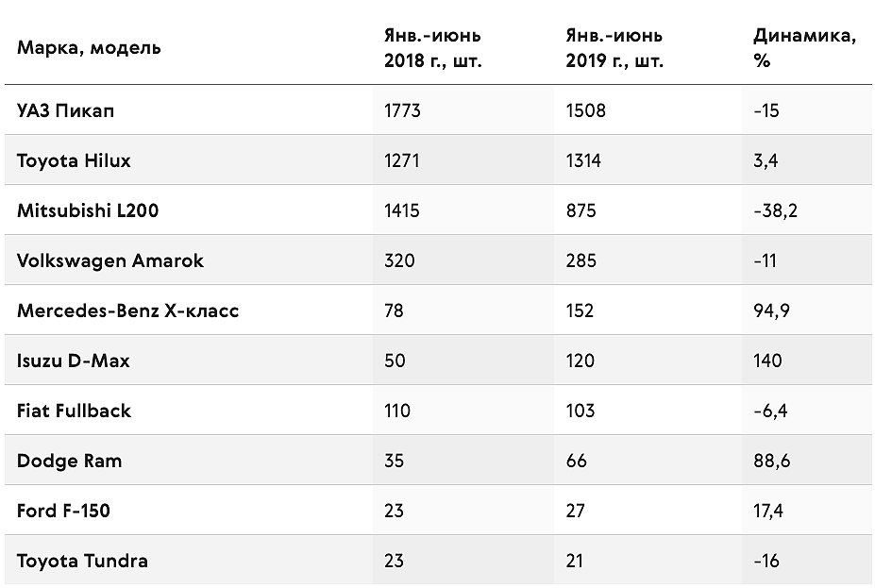Click the Toyota Tundra model name
Screen dimensions: 875x588
coord(82,561)
